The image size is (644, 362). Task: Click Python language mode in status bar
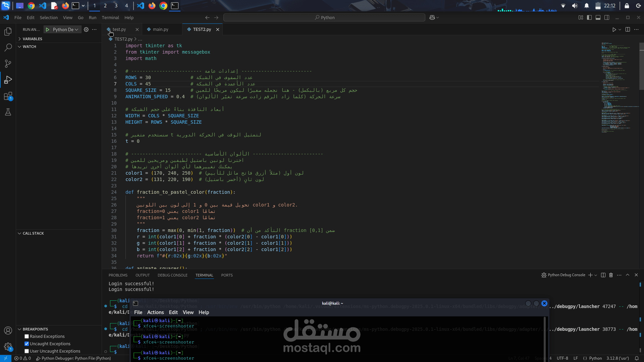pos(596,358)
